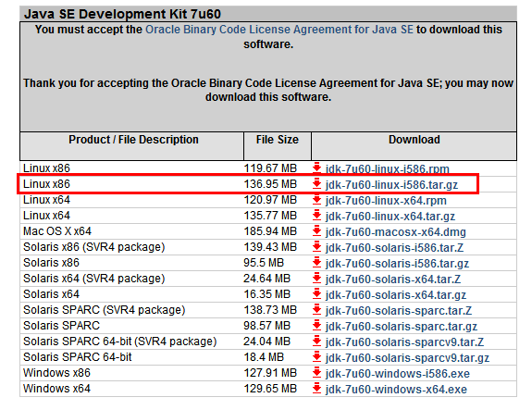Image resolution: width=532 pixels, height=410 pixels.
Task: Download jdk-7u60-linux-x64.rpm link
Action: (386, 200)
